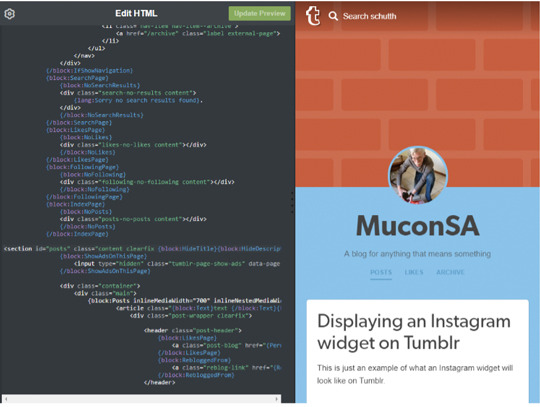This screenshot has height=407, width=540.
Task: Click left arrow of horizontal code scrollbar
Action: click(x=6, y=399)
